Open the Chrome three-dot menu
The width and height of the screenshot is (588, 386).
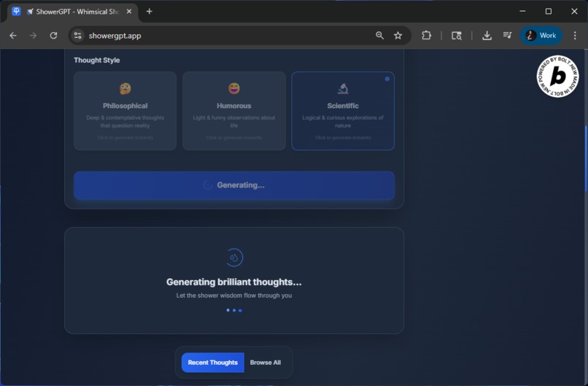(x=575, y=36)
